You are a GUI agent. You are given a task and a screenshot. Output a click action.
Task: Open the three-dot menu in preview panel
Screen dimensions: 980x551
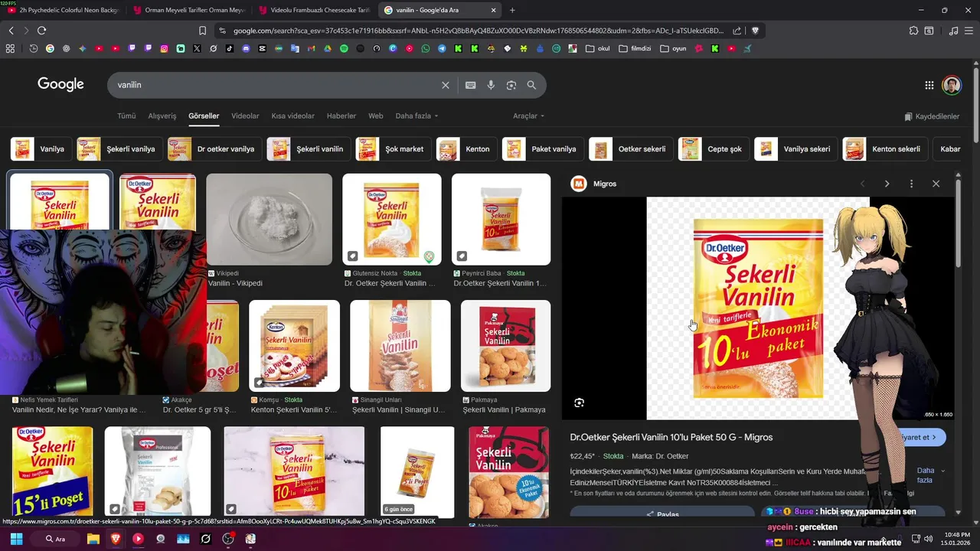coord(911,184)
